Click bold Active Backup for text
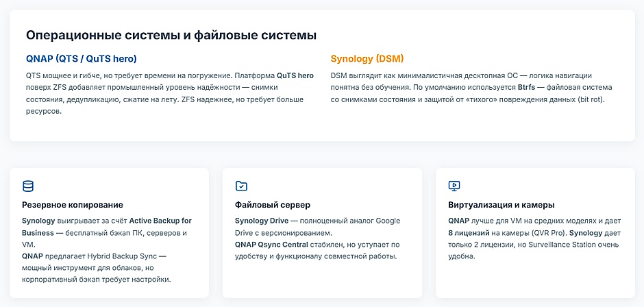The image size is (644, 307). (x=160, y=221)
